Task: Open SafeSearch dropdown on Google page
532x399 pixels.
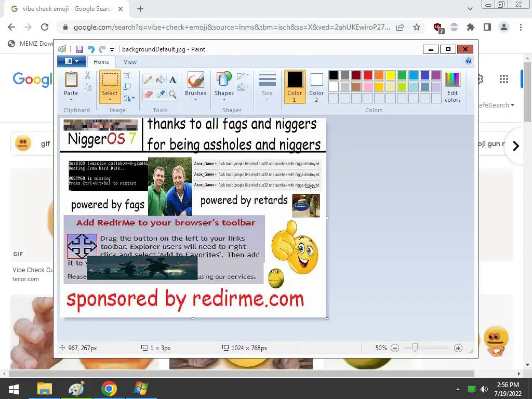Action: click(x=496, y=105)
